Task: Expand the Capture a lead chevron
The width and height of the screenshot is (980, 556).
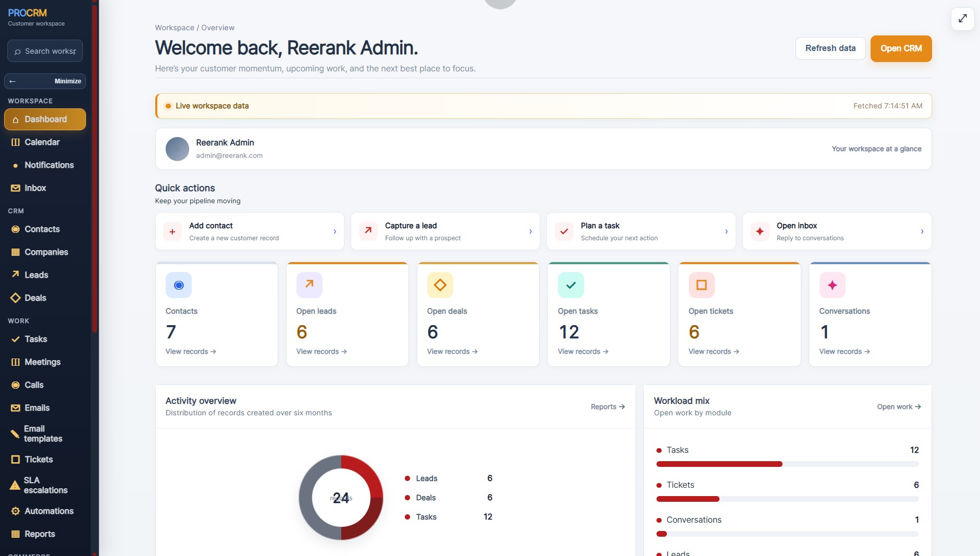Action: (530, 231)
